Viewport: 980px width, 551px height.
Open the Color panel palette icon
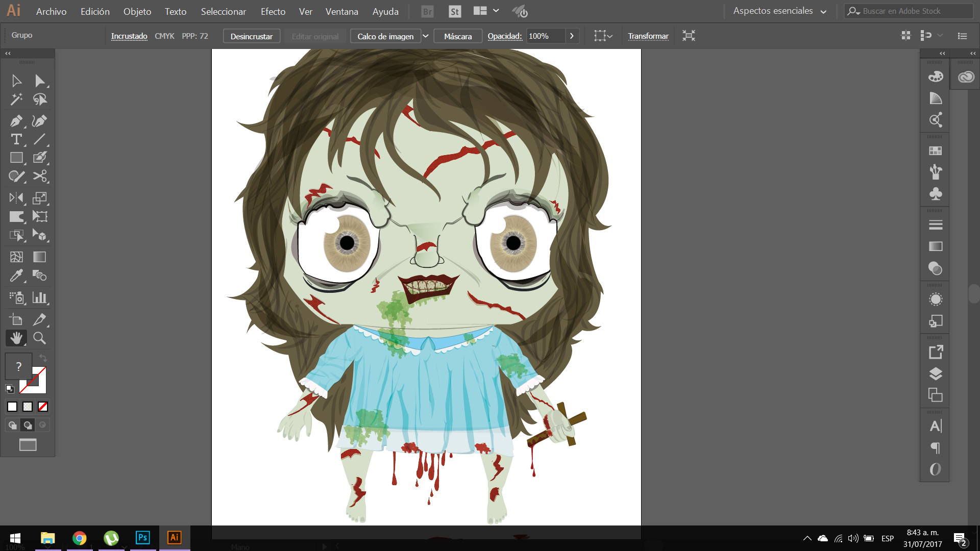(x=935, y=77)
